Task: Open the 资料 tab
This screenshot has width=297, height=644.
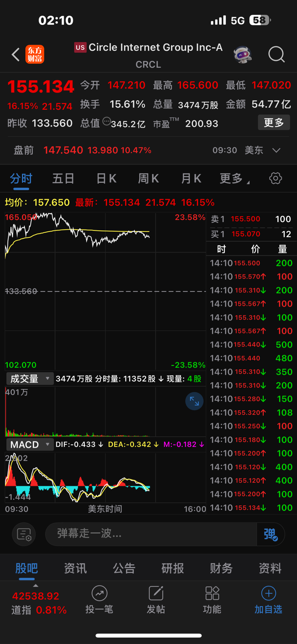Action: point(270,568)
